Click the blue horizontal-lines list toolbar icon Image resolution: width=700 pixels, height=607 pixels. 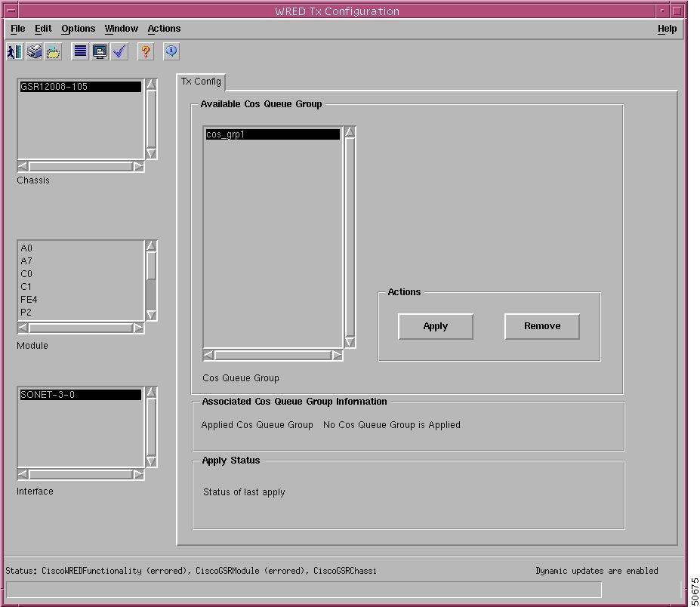pyautogui.click(x=80, y=52)
